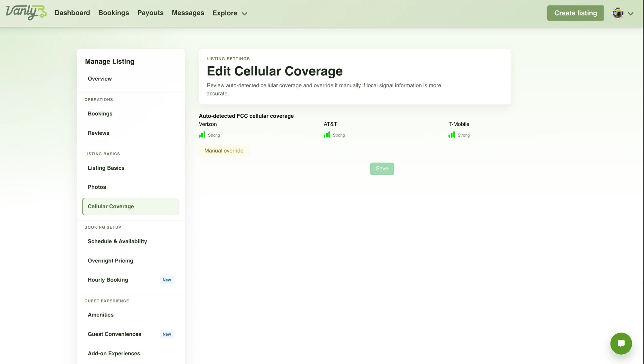
Task: Expand the Explore dropdown menu
Action: 230,13
